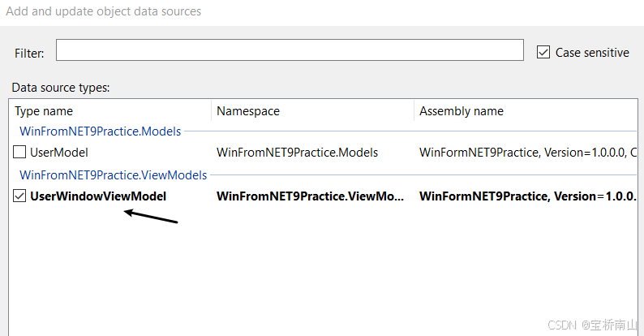644x336 pixels.
Task: Click the Case sensitive label text
Action: coord(592,52)
